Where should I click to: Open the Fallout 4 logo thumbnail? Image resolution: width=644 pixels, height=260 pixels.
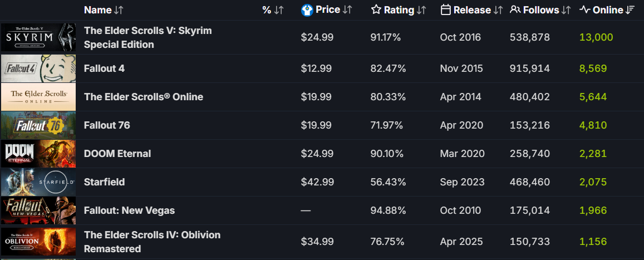[38, 68]
